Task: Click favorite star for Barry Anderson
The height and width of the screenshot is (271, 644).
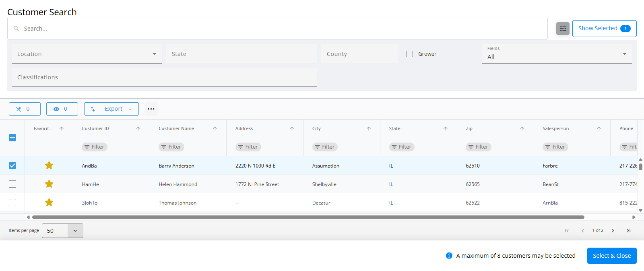Action: click(x=49, y=165)
